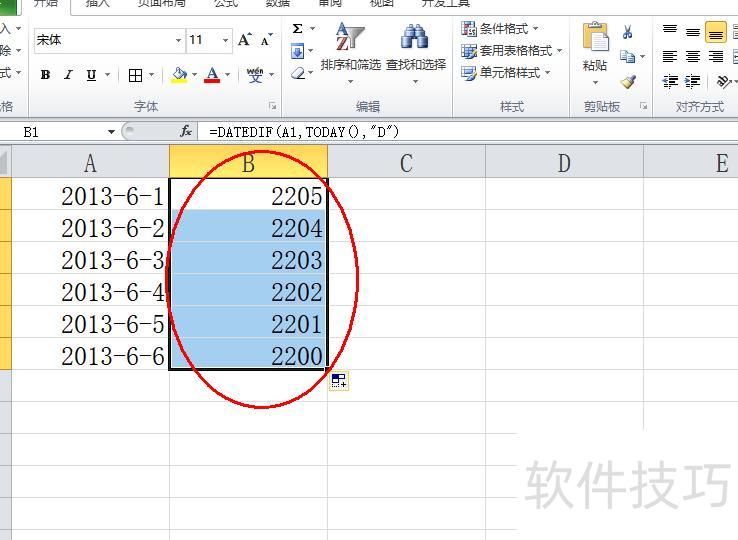Align text left
The width and height of the screenshot is (738, 540).
pyautogui.click(x=670, y=57)
